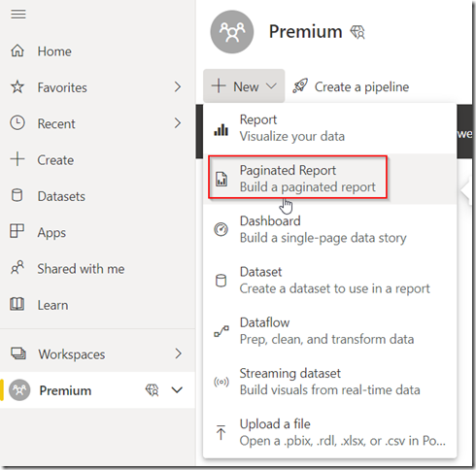476x470 pixels.
Task: Click the Recent clock icon
Action: pos(17,123)
